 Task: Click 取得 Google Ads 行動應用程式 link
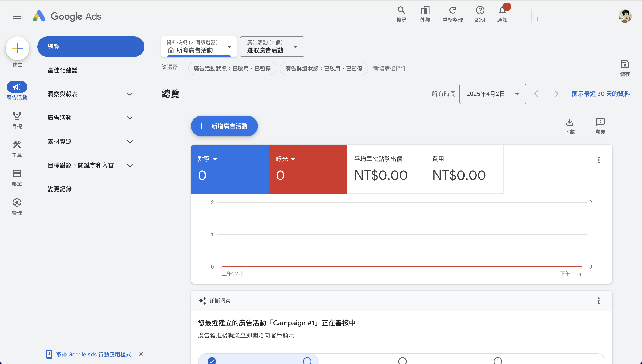(94, 354)
